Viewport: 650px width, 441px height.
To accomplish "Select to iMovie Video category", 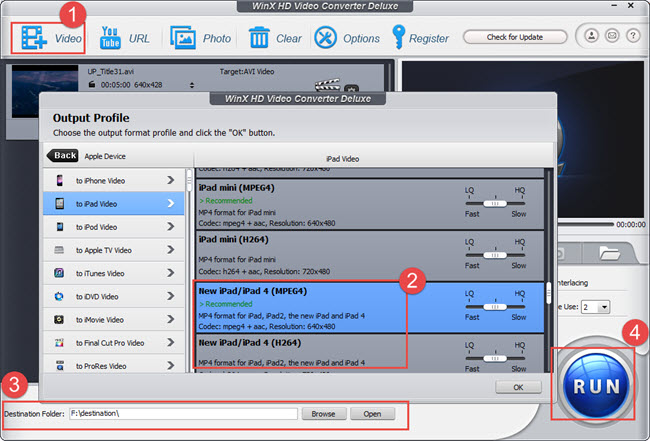I will [114, 320].
